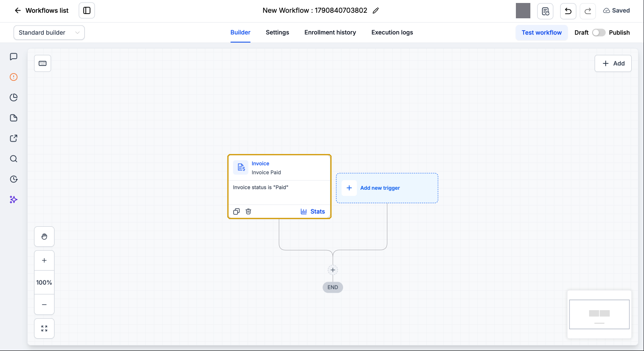Screen dimensions: 644x351
Task: Open the comments sidebar icon
Action: coord(14,57)
